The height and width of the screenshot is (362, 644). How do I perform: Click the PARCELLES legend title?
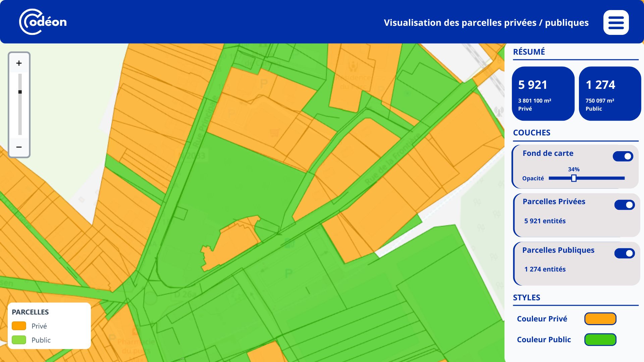30,312
